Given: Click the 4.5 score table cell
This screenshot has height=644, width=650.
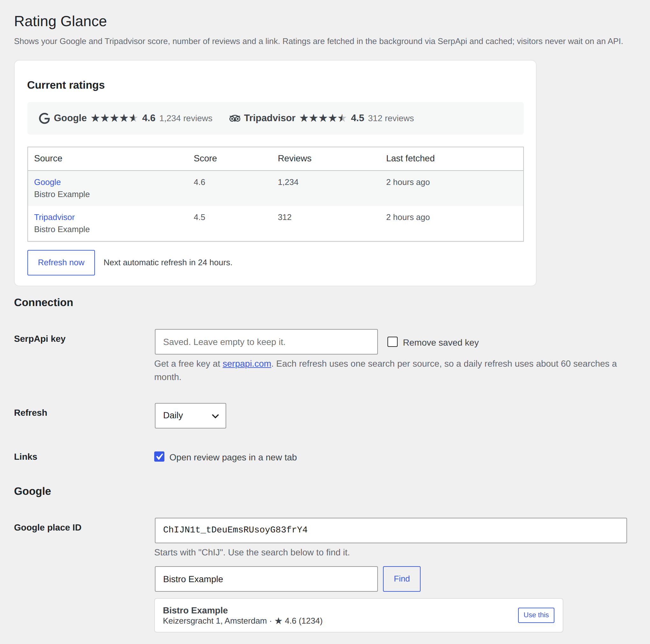Looking at the screenshot, I should 199,217.
